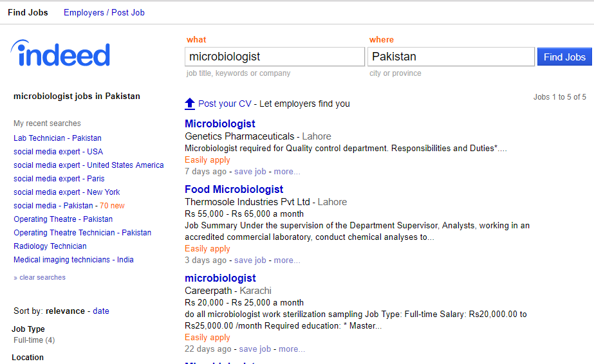Viewport: 594px width, 364px height.
Task: Sort results by date
Action: 101,311
